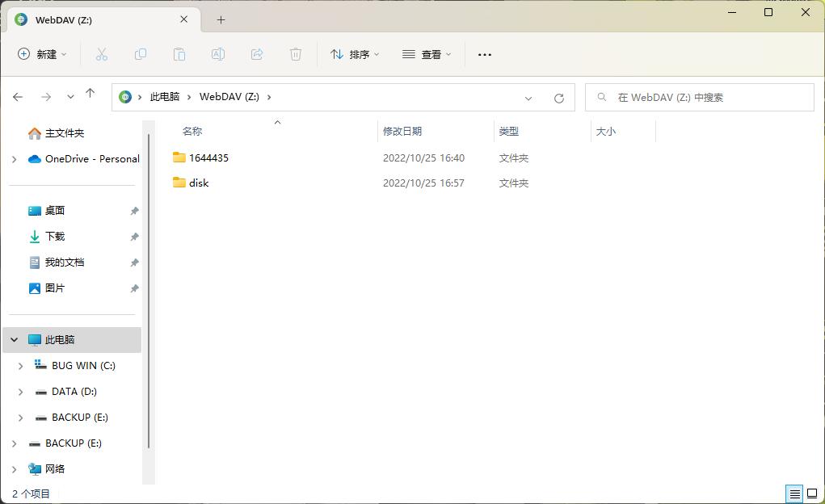The height and width of the screenshot is (504, 825).
Task: Open the 查看 view dropdown
Action: click(426, 54)
